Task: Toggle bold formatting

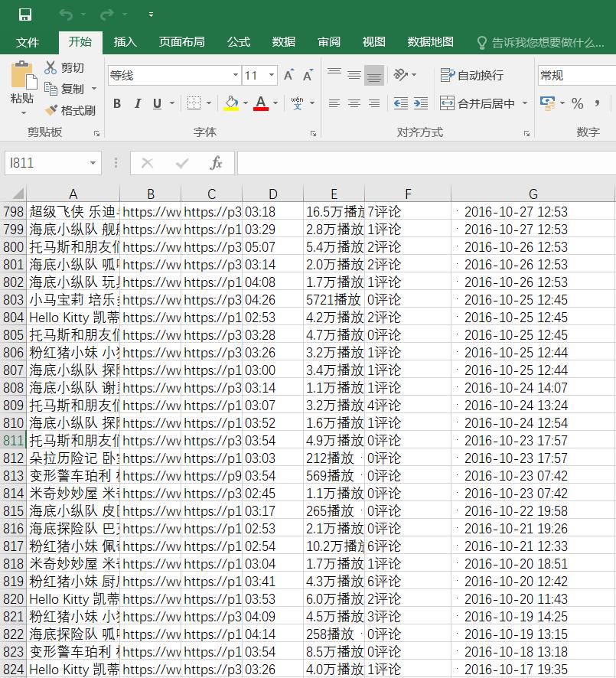Action: coord(117,103)
